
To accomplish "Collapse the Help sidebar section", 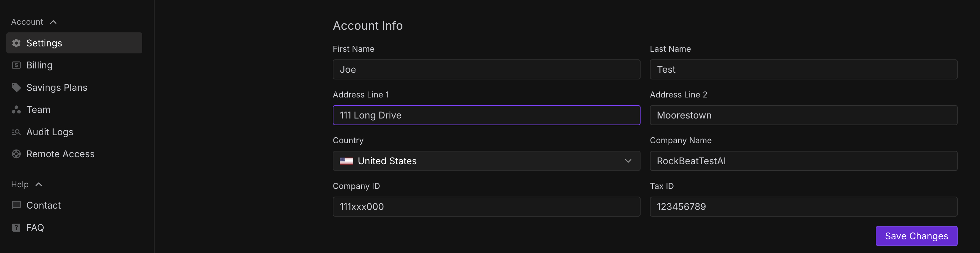I will tap(38, 185).
